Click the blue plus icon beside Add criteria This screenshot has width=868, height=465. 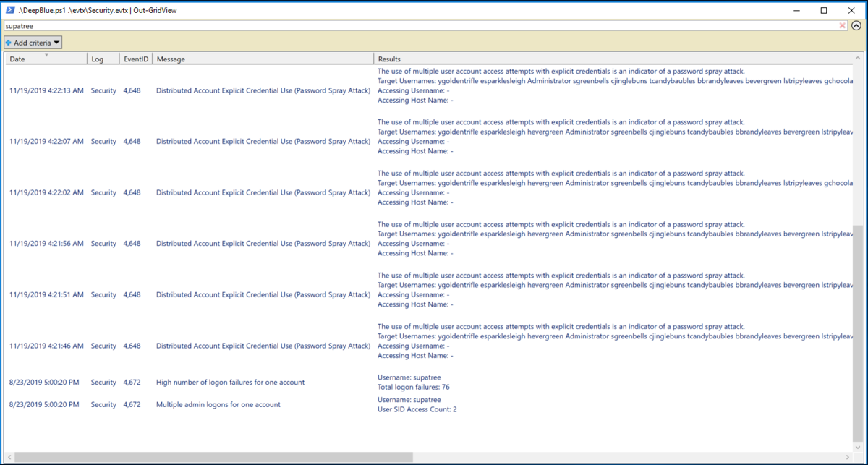9,43
